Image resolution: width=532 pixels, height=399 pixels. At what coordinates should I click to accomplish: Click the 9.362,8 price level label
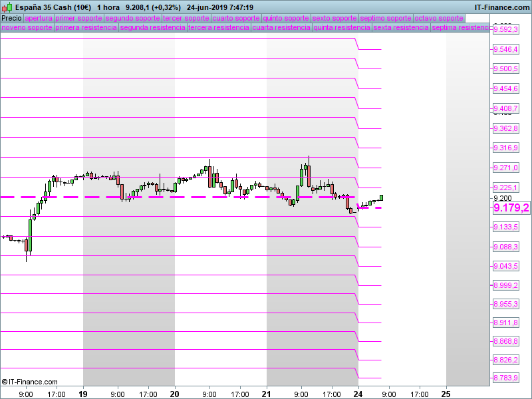click(x=505, y=128)
